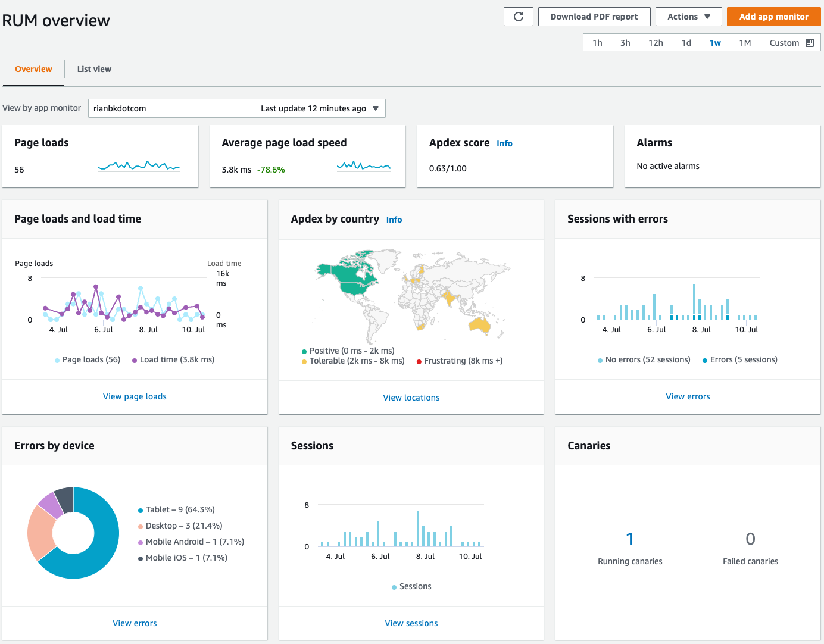Click View page loads link
This screenshot has height=644, width=824.
[135, 396]
